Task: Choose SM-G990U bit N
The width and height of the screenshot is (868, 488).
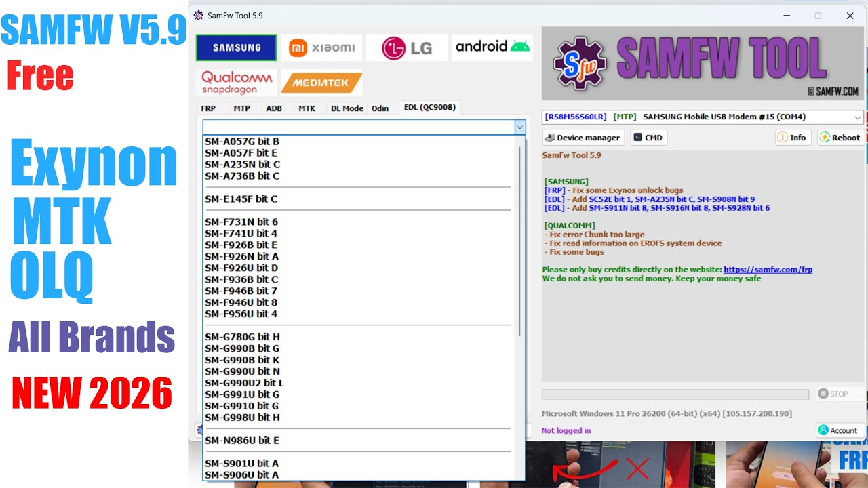Action: click(x=242, y=372)
